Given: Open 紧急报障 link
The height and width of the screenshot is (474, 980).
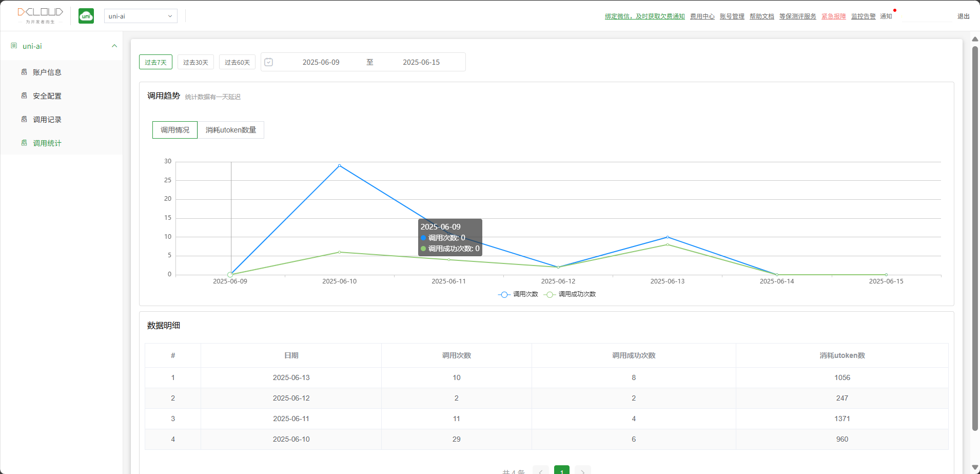Looking at the screenshot, I should [x=834, y=16].
